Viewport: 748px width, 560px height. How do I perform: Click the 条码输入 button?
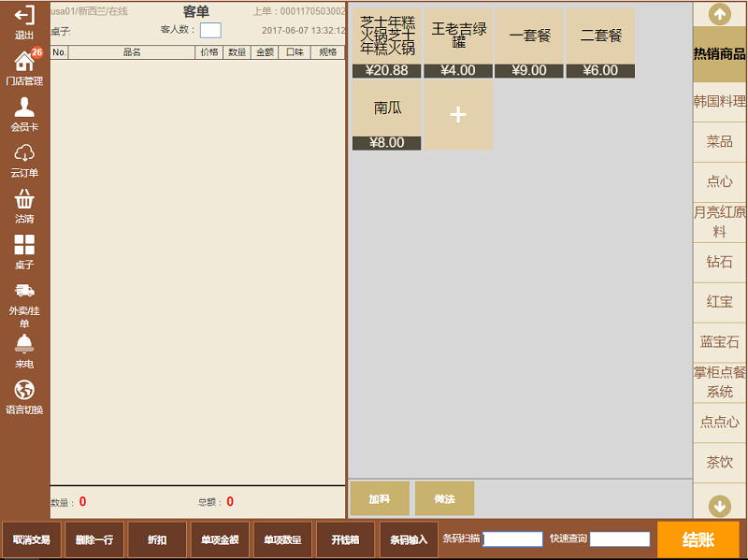(409, 540)
